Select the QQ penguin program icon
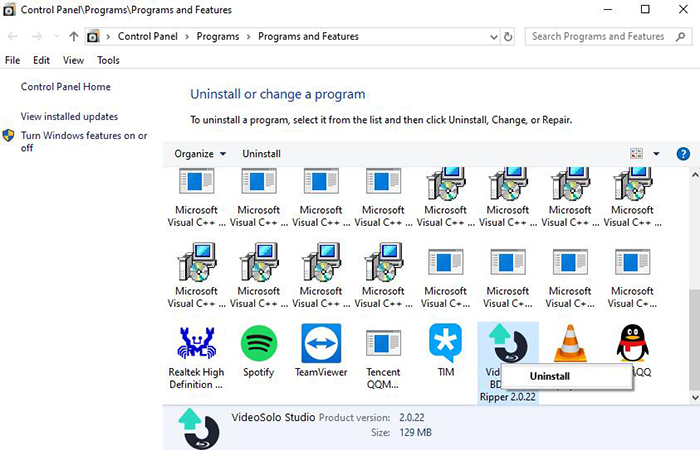Screen dimensions: 700x450 tap(633, 343)
